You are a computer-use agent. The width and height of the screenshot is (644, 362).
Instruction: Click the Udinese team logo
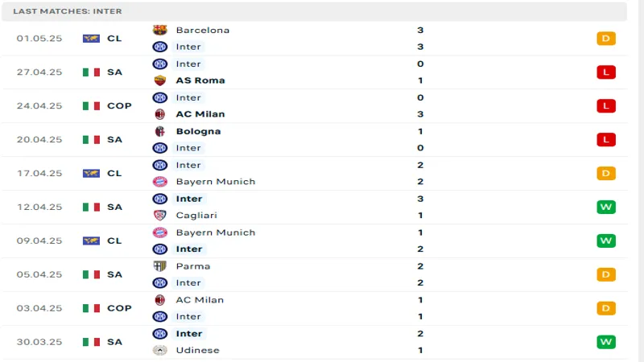[x=159, y=350]
